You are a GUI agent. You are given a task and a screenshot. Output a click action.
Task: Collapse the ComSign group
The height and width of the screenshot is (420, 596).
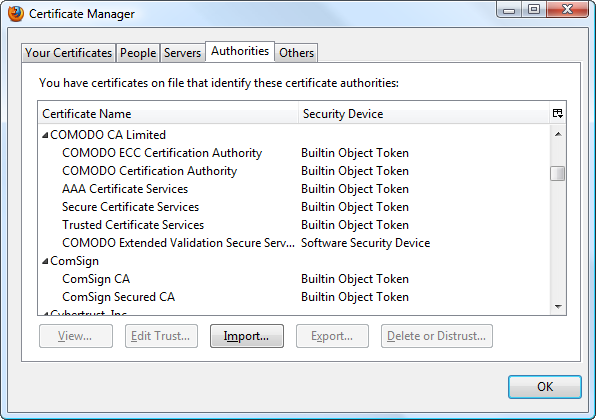(45, 261)
